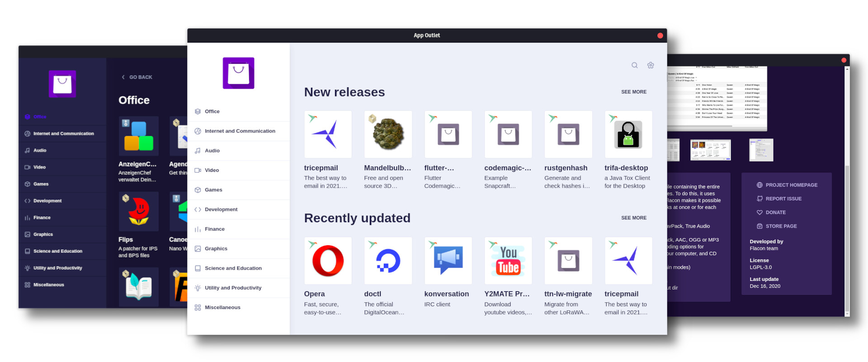This screenshot has width=868, height=362.
Task: Open Development in dark window sidebar
Action: 62,201
